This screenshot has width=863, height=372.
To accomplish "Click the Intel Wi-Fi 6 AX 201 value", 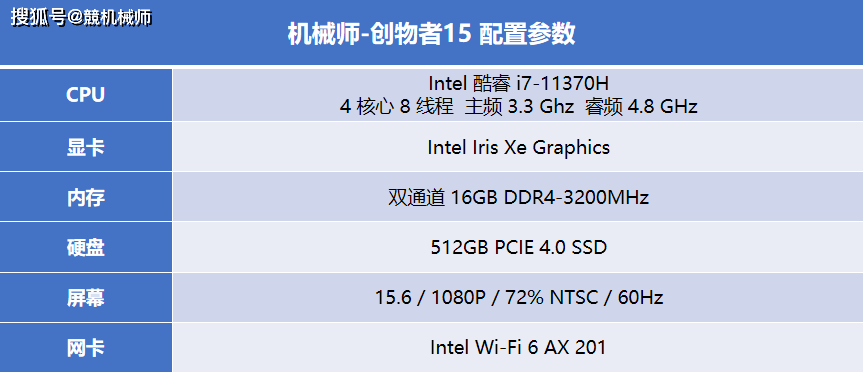I will pos(518,348).
